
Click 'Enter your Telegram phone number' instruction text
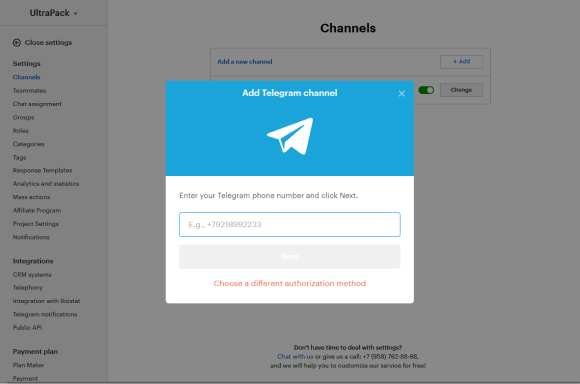269,195
